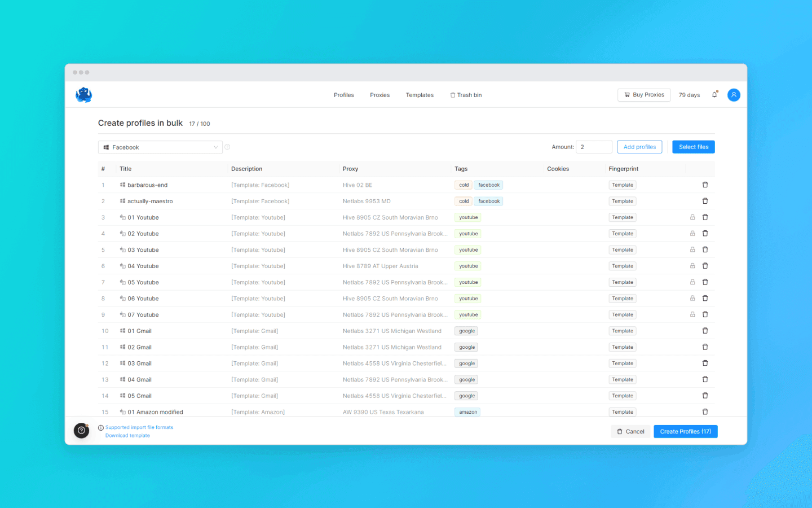The height and width of the screenshot is (508, 812).
Task: Delete 04 Youtube with trash icon
Action: click(705, 266)
